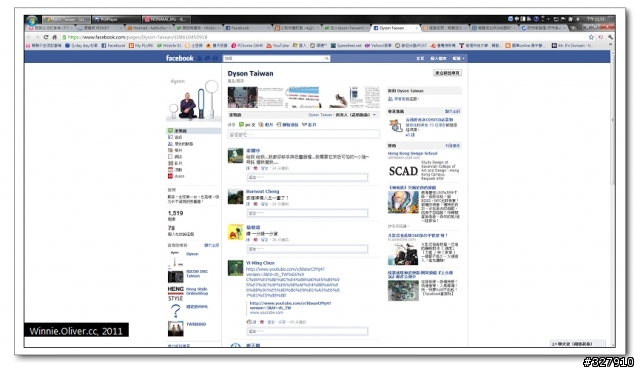640x370 pixels.
Task: Click the browser back arrow
Action: [x=29, y=37]
